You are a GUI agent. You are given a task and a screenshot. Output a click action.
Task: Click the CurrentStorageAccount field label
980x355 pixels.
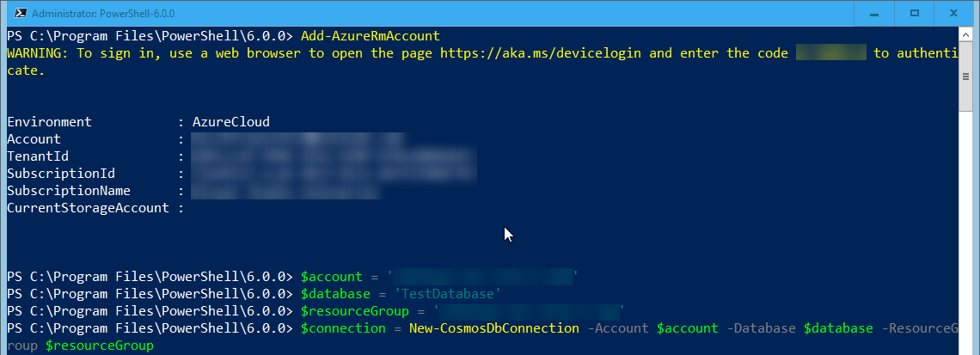tap(88, 208)
